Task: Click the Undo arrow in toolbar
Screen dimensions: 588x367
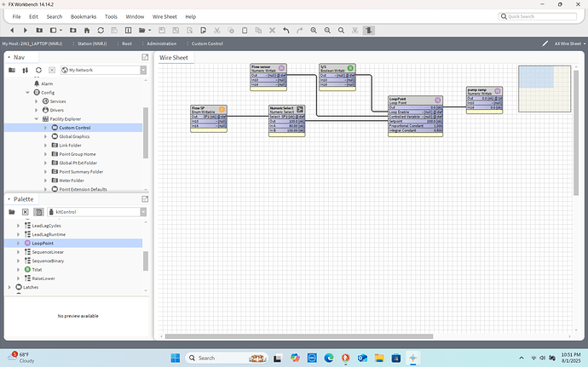Action: pyautogui.click(x=287, y=31)
